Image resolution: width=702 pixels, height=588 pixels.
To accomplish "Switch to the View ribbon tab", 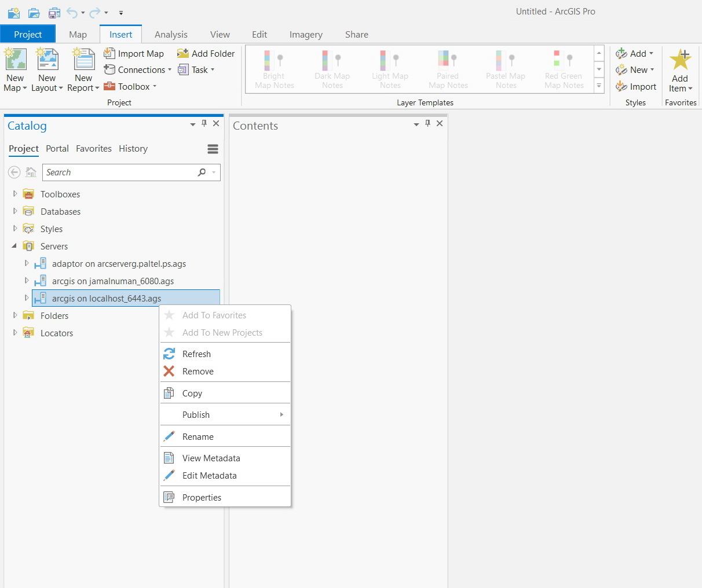I will (x=220, y=34).
